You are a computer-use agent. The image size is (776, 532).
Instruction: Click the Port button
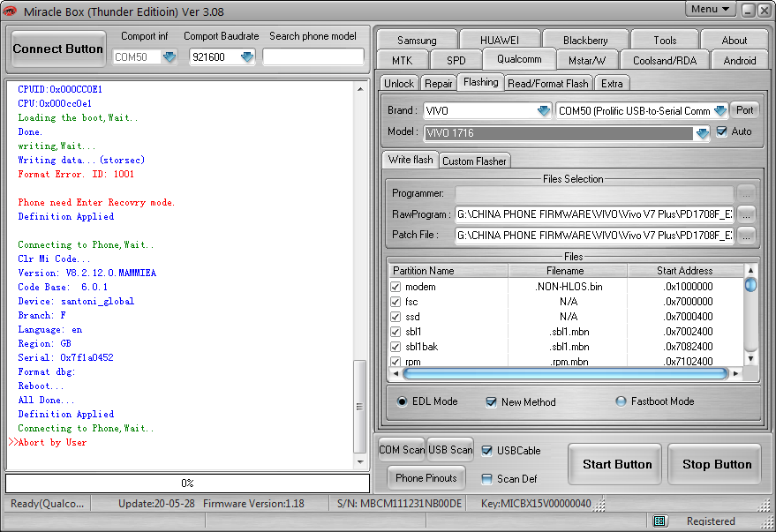click(x=745, y=110)
